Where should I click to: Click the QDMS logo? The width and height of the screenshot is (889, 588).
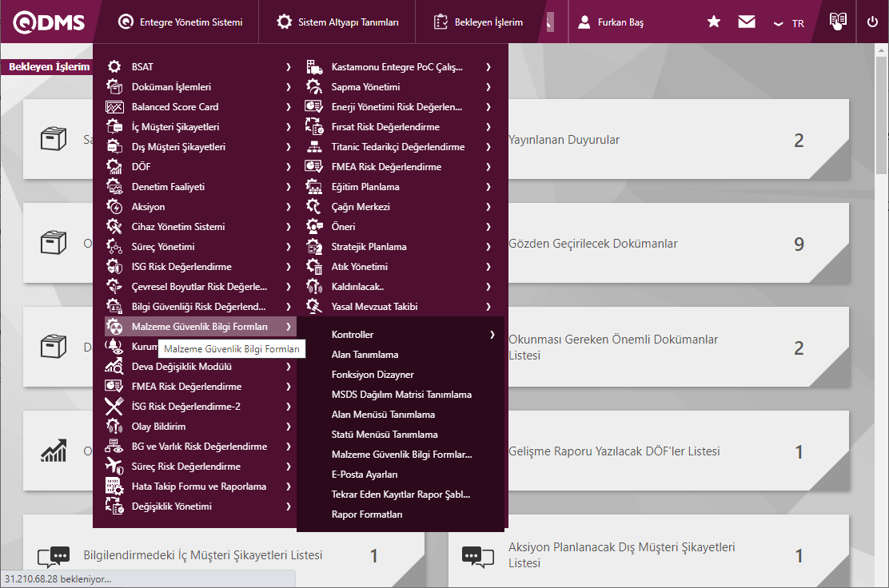click(50, 22)
